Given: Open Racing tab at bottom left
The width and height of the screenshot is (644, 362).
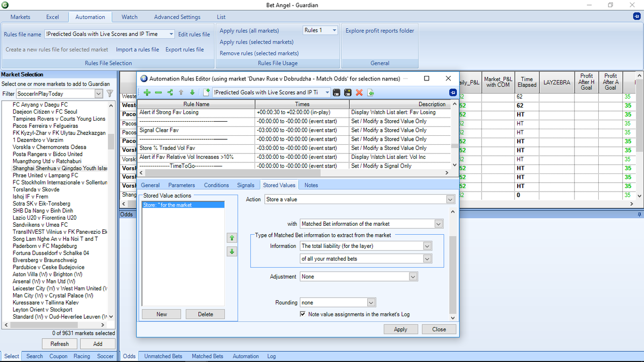Looking at the screenshot, I should pos(82,356).
